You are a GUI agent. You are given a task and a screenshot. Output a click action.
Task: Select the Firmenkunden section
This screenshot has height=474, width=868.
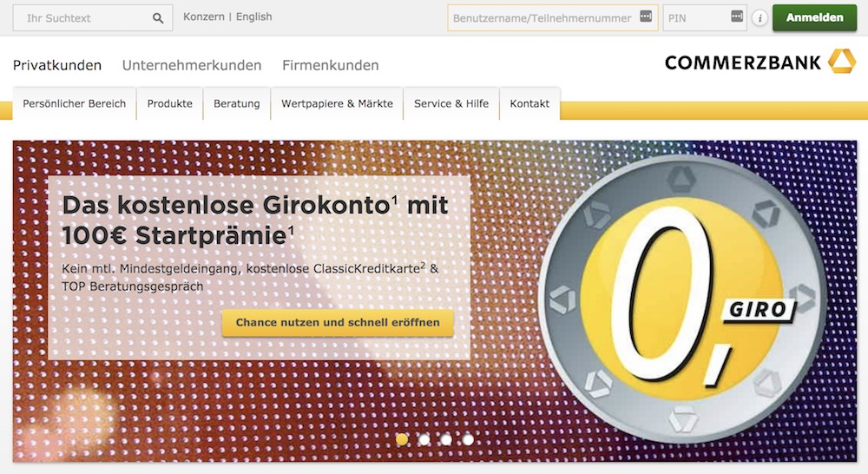point(331,65)
